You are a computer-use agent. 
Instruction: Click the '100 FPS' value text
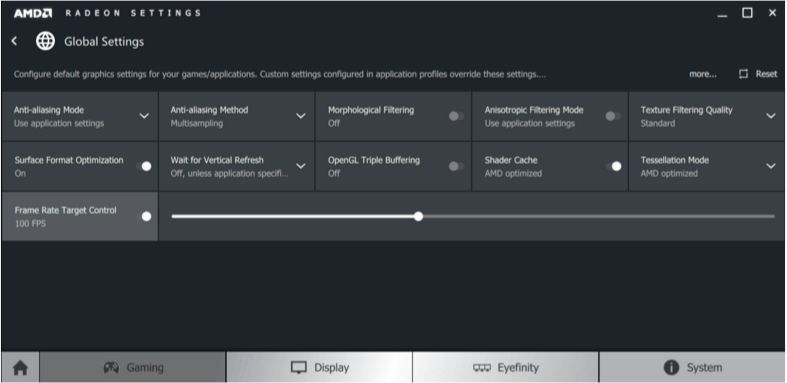[30, 224]
